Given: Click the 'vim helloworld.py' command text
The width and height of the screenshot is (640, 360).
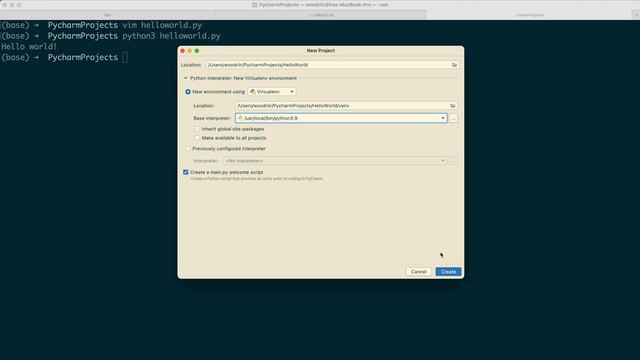Looking at the screenshot, I should [162, 25].
